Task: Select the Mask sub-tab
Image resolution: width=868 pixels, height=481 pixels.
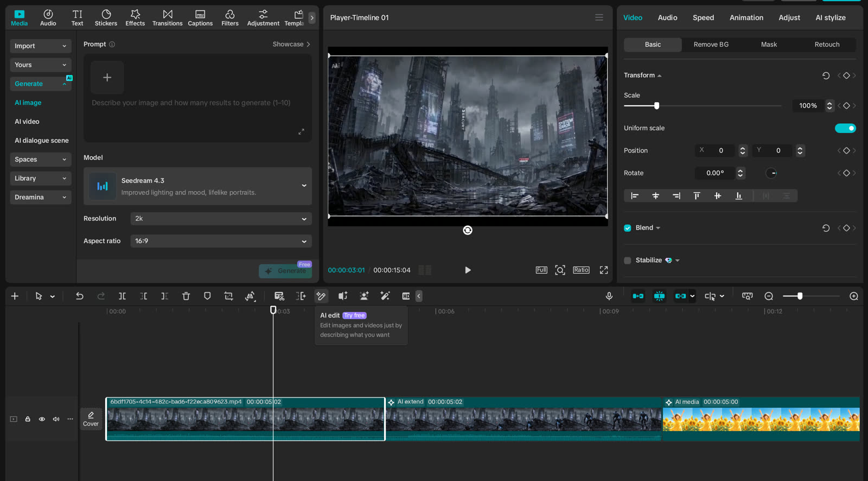Action: (x=769, y=45)
